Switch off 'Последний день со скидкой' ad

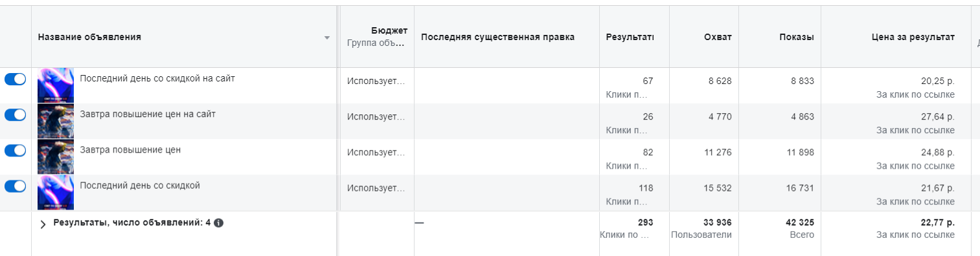[16, 186]
